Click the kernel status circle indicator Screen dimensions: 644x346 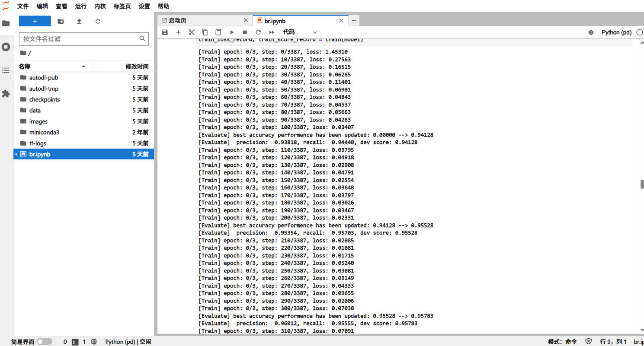(x=640, y=32)
